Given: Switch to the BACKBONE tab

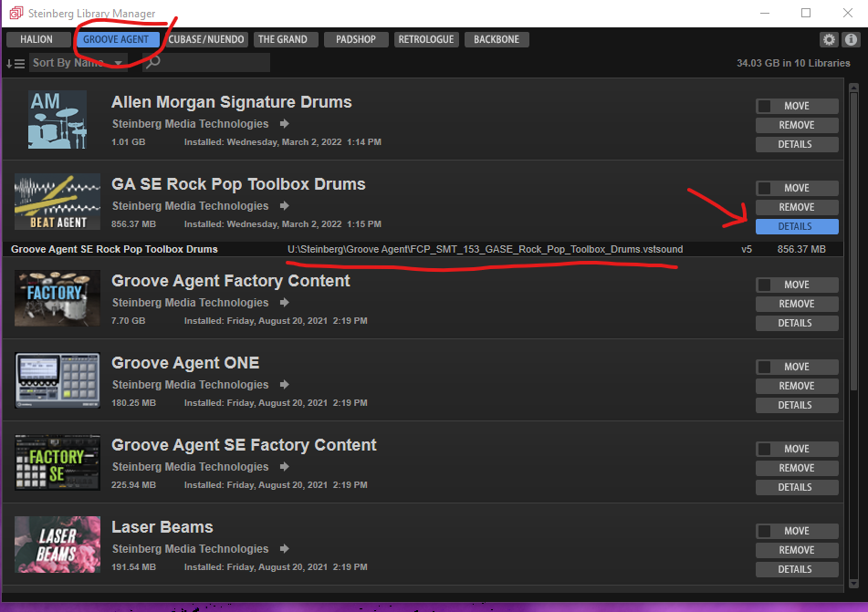Looking at the screenshot, I should pyautogui.click(x=497, y=39).
